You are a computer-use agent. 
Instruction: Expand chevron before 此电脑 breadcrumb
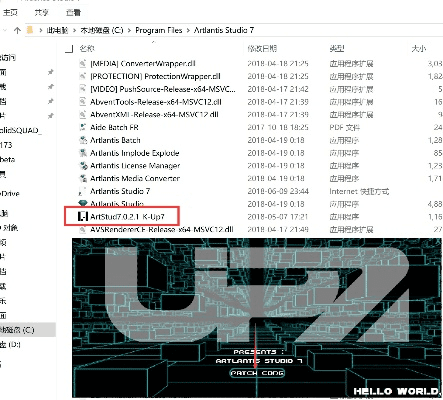click(41, 30)
